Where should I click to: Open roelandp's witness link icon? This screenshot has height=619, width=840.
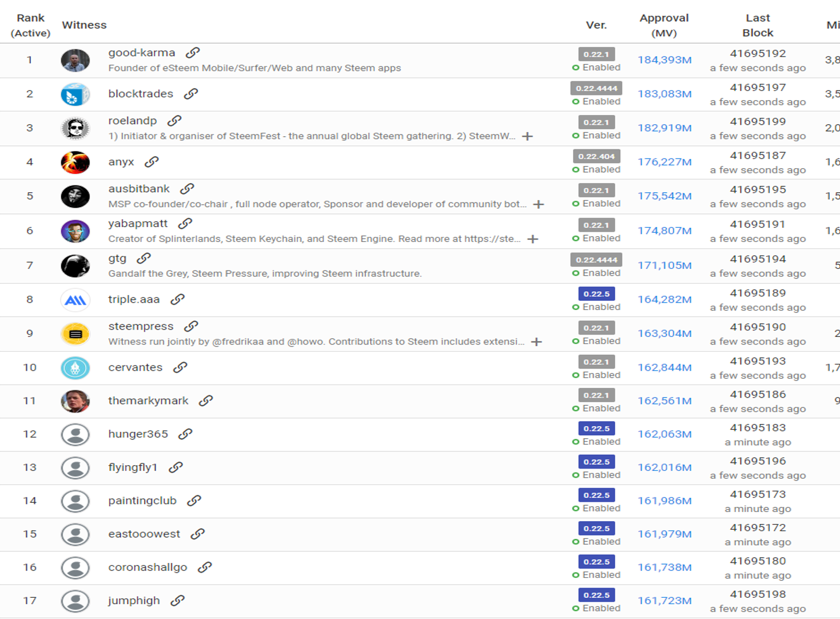174,121
